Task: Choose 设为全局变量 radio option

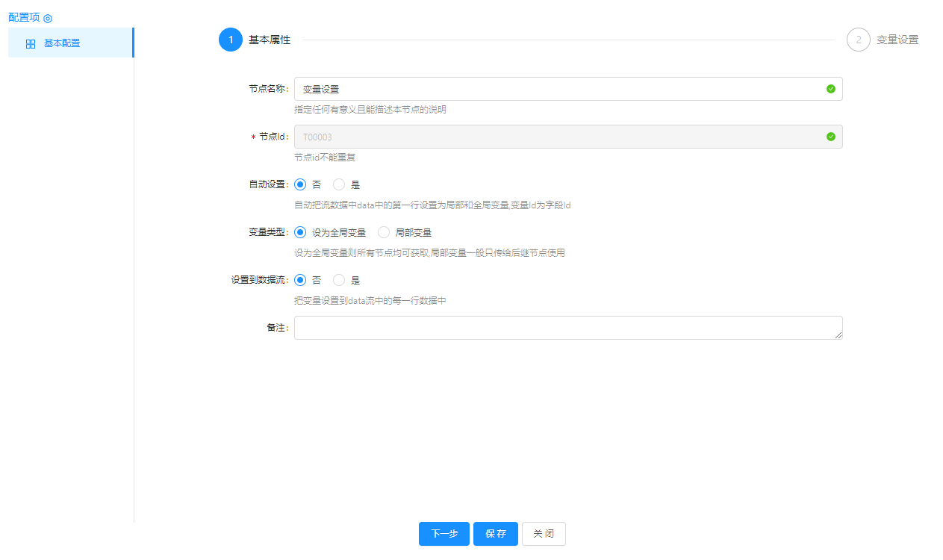Action: coord(301,232)
